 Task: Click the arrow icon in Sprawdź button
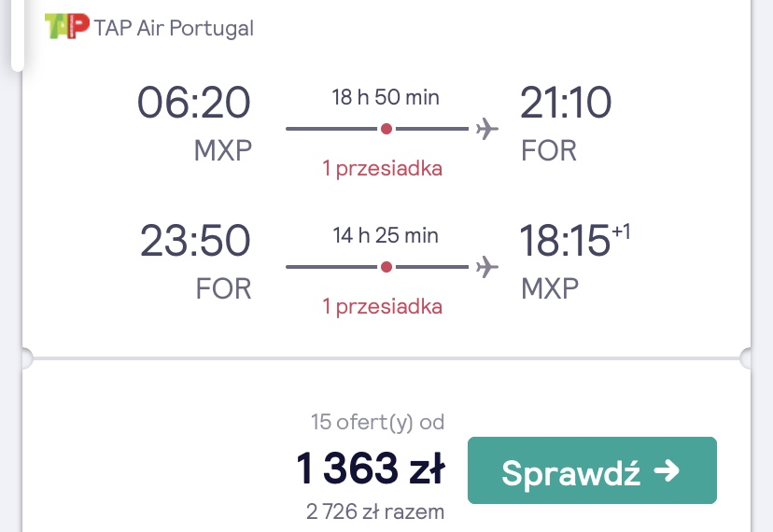[667, 470]
